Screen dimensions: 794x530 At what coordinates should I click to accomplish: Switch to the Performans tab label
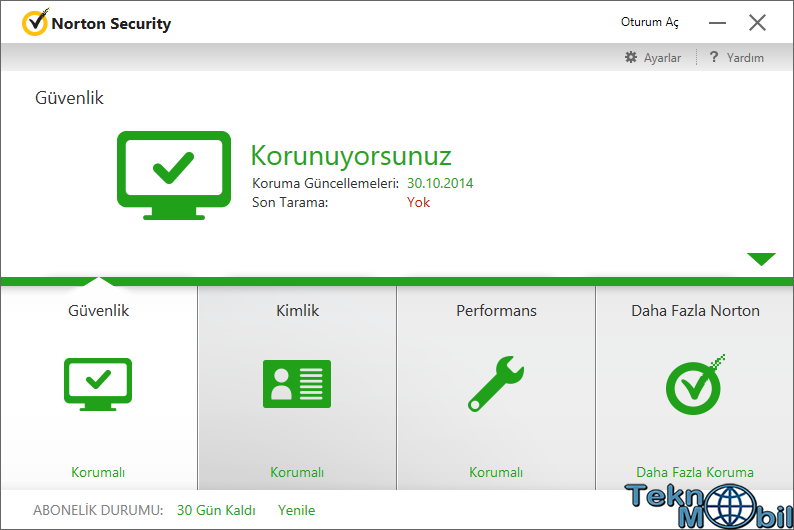click(x=496, y=310)
